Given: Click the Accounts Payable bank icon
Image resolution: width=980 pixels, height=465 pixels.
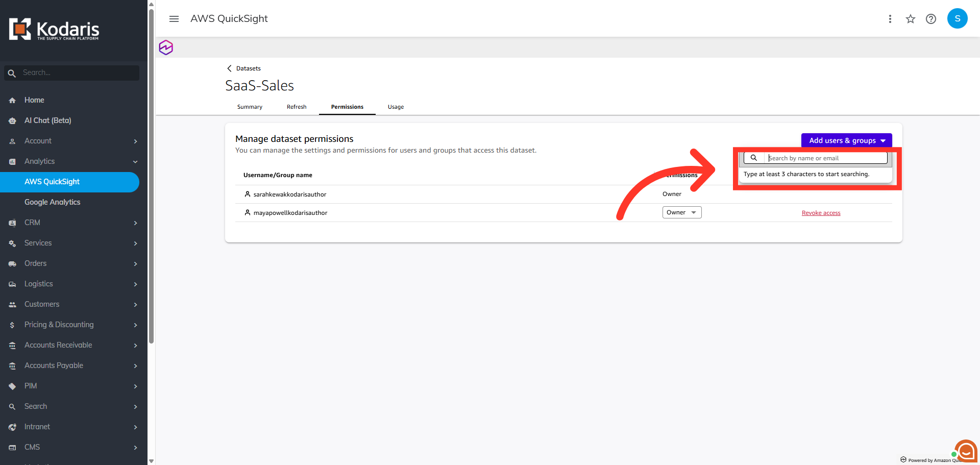Looking at the screenshot, I should pos(12,366).
